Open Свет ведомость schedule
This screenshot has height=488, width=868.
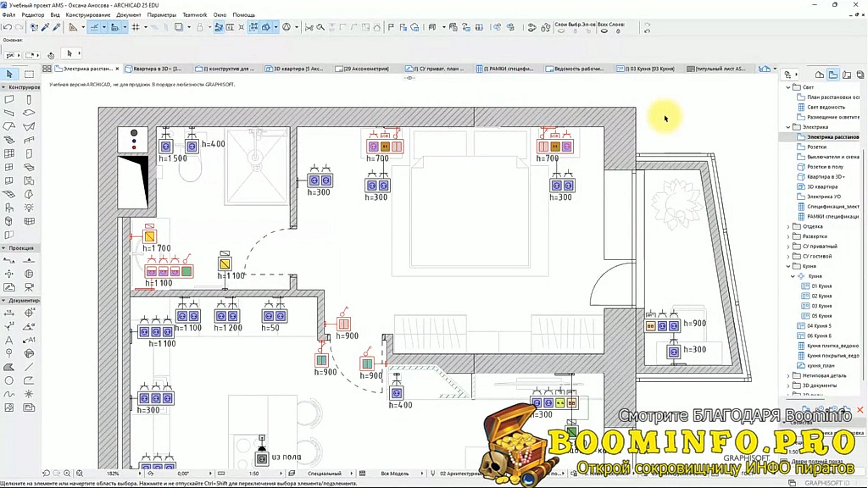[x=826, y=107]
